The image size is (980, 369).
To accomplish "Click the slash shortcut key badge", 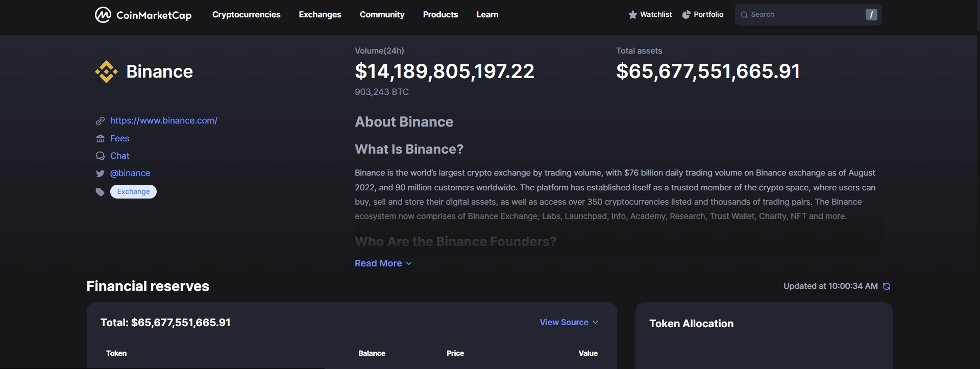I will (x=871, y=15).
